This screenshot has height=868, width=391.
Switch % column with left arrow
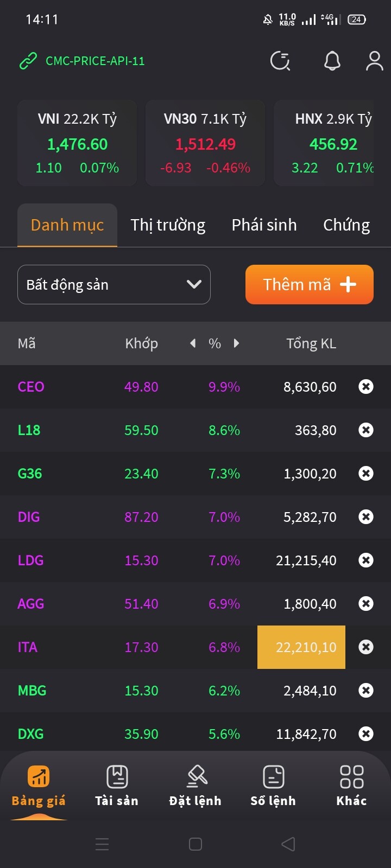tap(193, 343)
